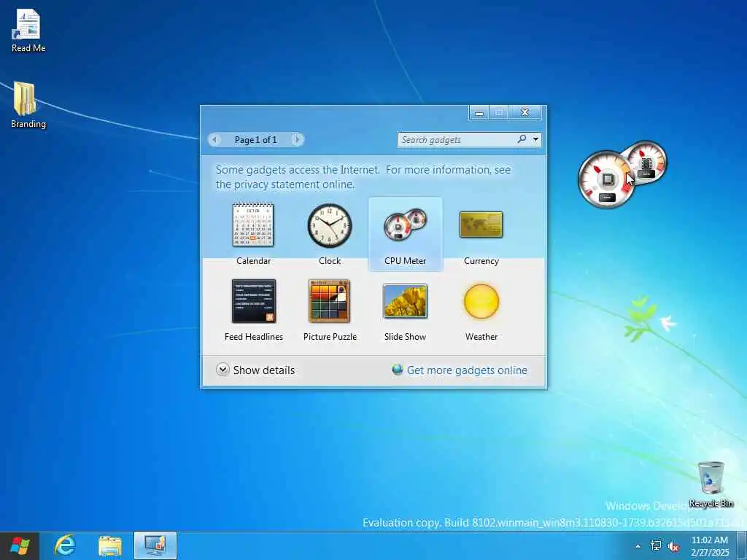The width and height of the screenshot is (747, 560).
Task: Select the Clock gadget icon
Action: [x=330, y=225]
